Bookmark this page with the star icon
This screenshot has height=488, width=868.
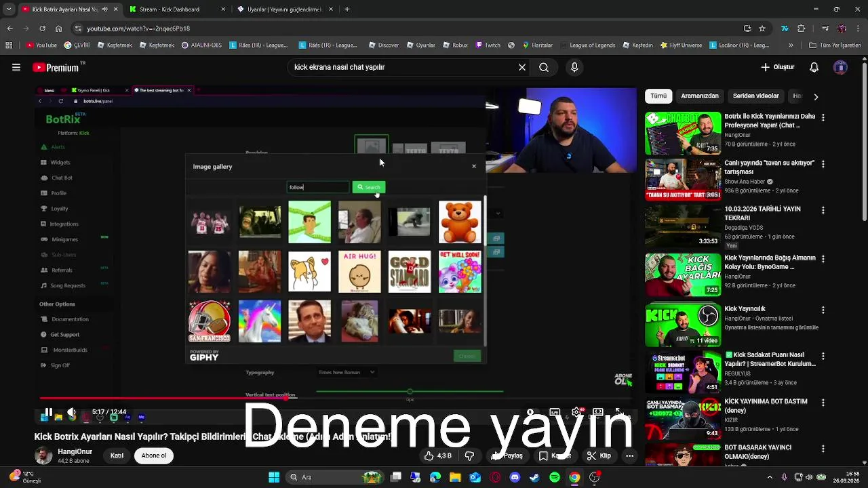coord(762,28)
